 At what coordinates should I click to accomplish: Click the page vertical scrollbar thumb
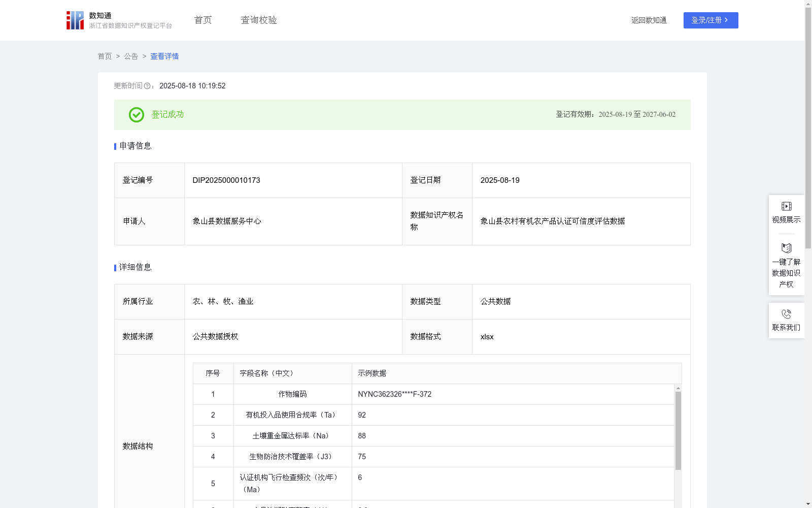pos(808,128)
